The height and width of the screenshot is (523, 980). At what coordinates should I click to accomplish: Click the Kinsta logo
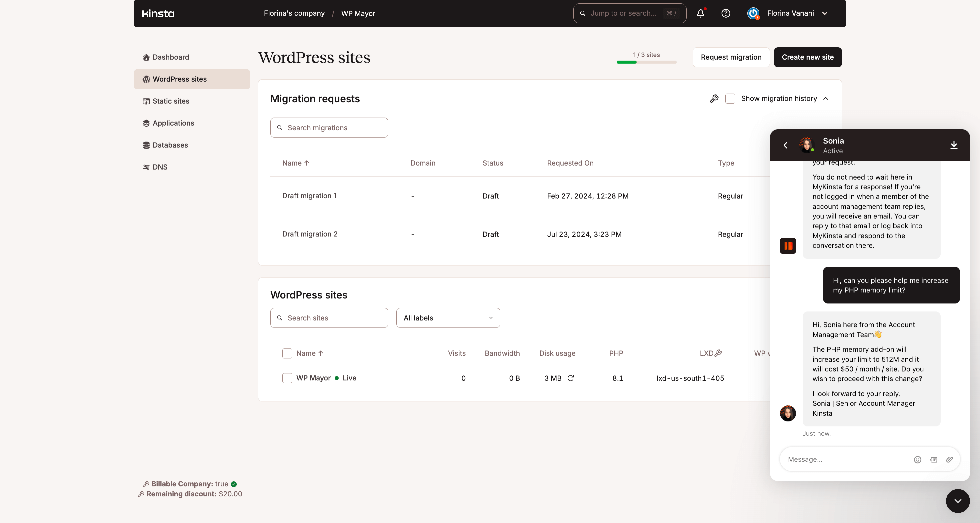pos(158,14)
